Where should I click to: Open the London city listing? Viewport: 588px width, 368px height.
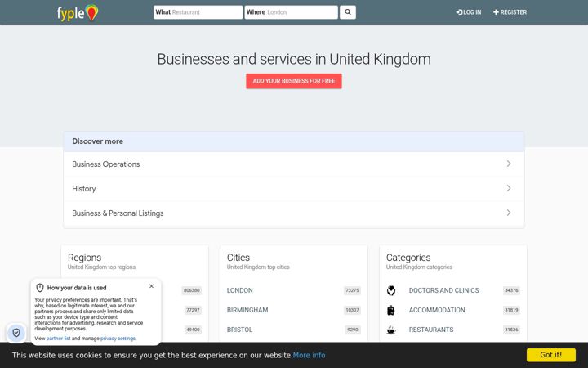239,290
